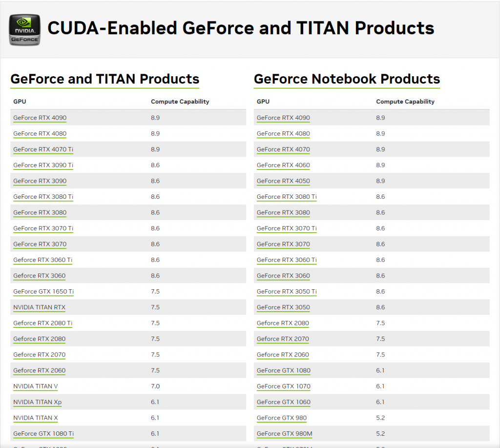This screenshot has width=500, height=448.
Task: Click the GeForce and TITAN Products heading
Action: [x=105, y=79]
